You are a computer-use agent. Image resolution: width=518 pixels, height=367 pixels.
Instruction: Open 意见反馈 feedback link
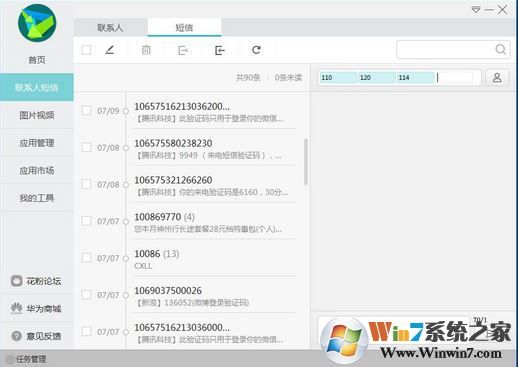(36, 336)
